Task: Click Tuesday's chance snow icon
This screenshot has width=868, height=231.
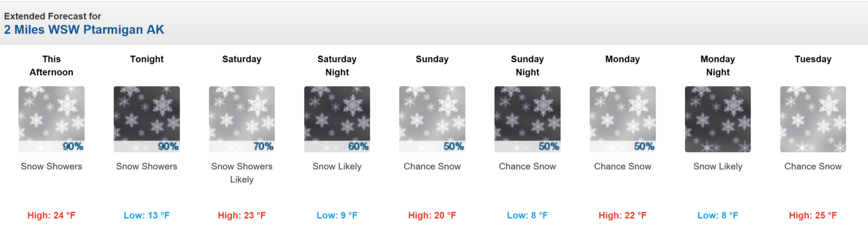Action: tap(813, 120)
